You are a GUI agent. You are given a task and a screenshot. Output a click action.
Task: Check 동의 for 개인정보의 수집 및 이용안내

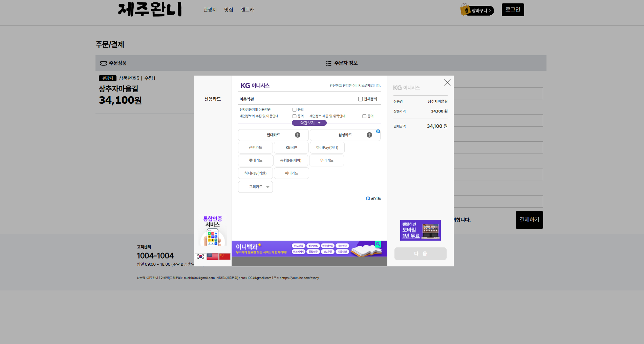[294, 116]
